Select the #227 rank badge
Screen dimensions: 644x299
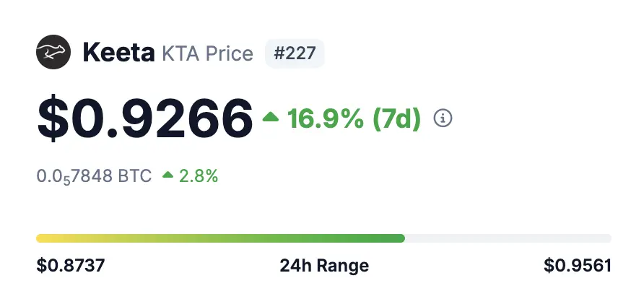pyautogui.click(x=295, y=53)
